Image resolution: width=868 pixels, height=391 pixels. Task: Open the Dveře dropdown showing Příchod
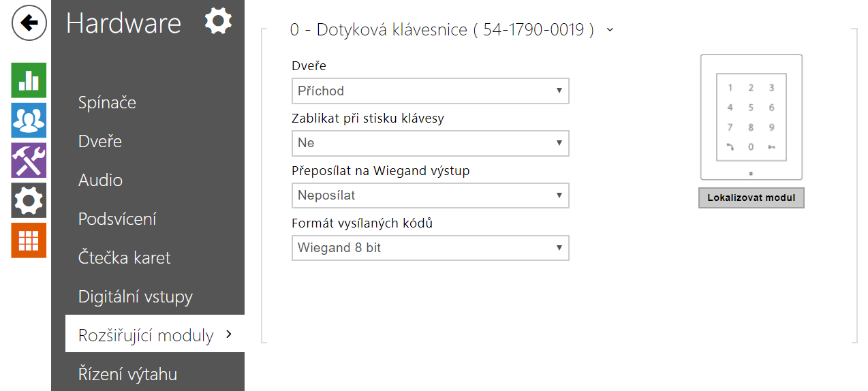click(430, 91)
